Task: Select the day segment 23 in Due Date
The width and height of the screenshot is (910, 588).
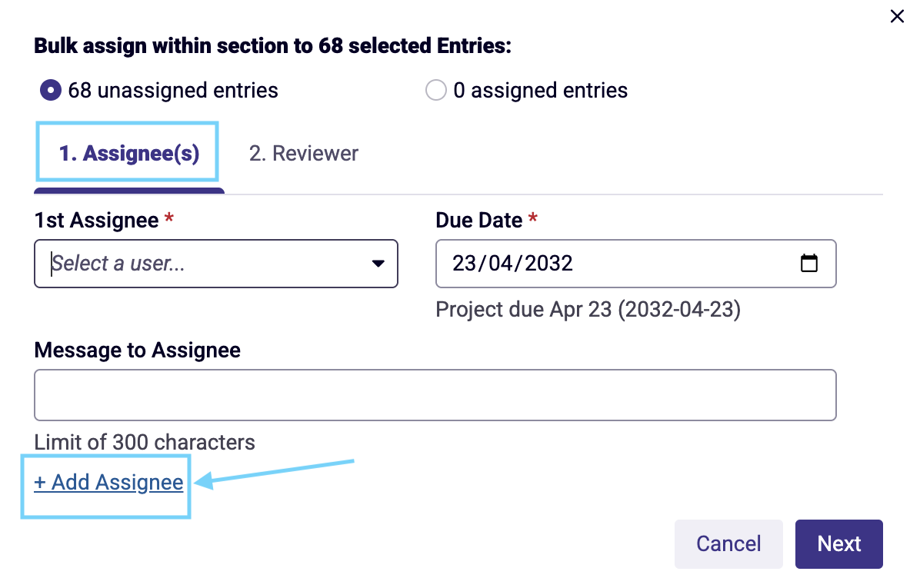Action: point(465,264)
